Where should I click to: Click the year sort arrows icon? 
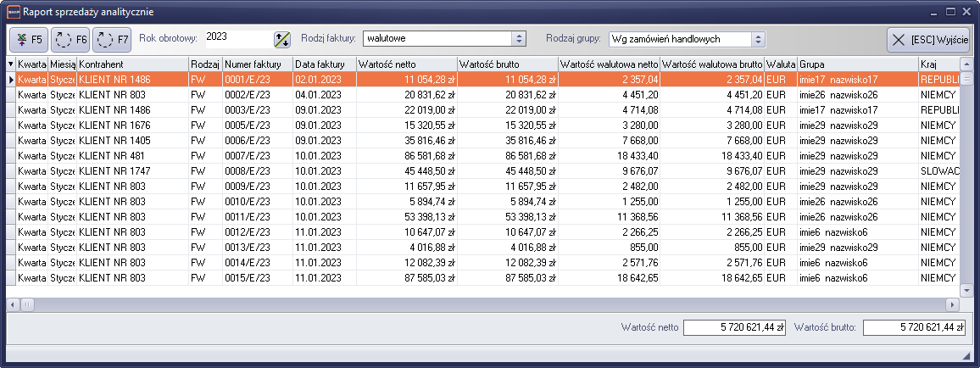[x=282, y=39]
